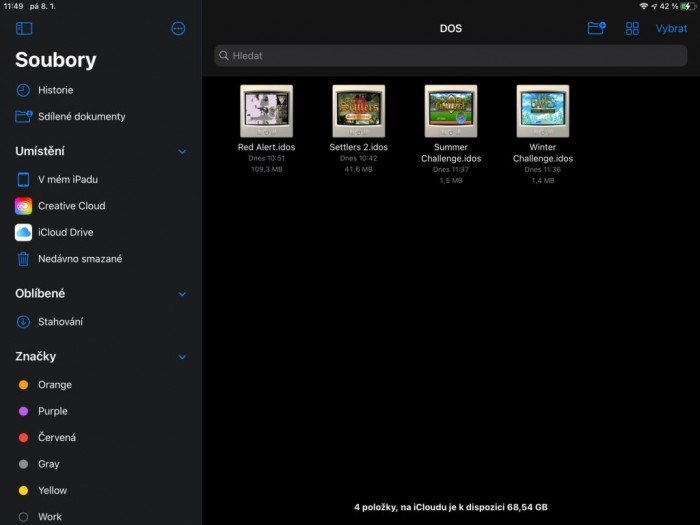The width and height of the screenshot is (700, 525).
Task: Click the DOS folder title
Action: pyautogui.click(x=451, y=29)
